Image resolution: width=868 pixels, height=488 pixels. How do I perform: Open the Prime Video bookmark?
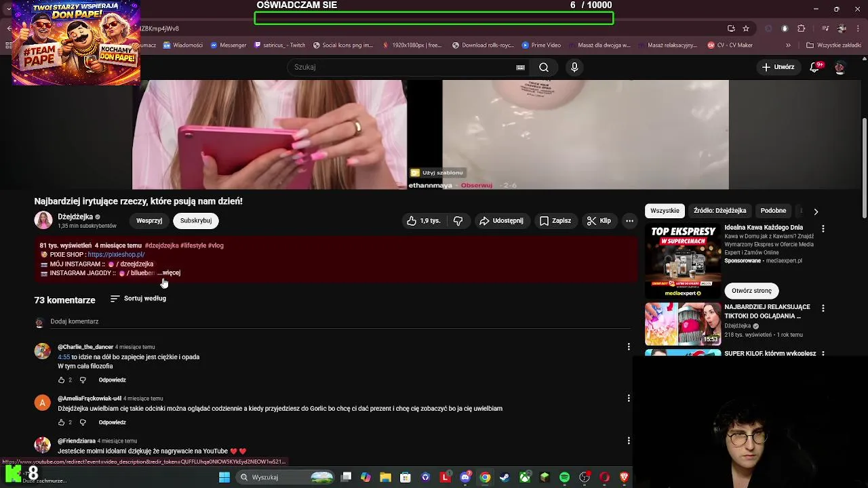(541, 45)
